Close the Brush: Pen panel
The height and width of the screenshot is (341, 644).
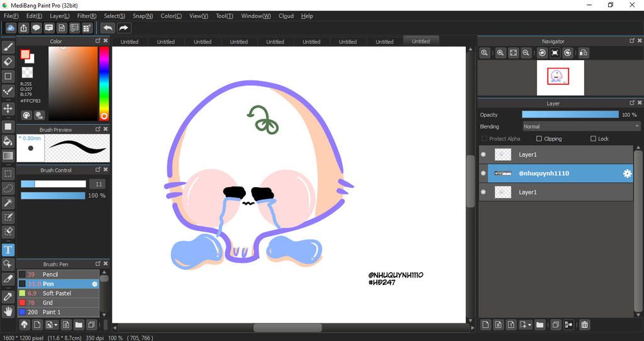click(106, 264)
